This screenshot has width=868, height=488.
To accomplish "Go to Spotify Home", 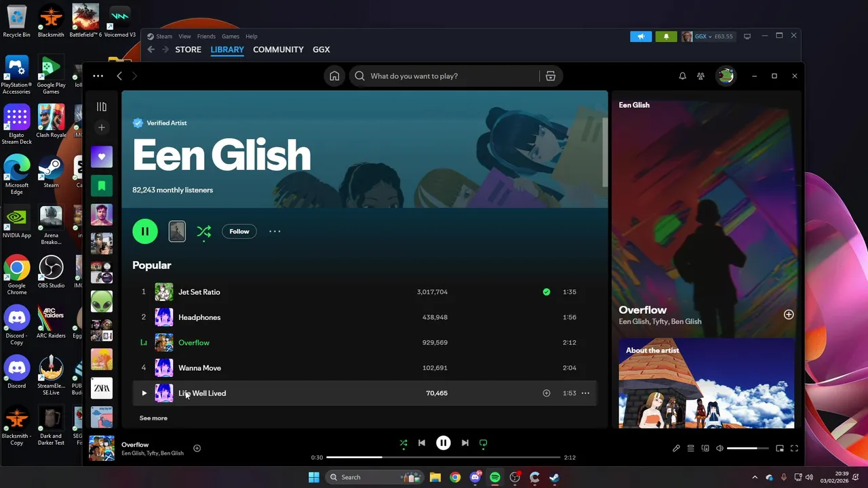I will tap(334, 76).
